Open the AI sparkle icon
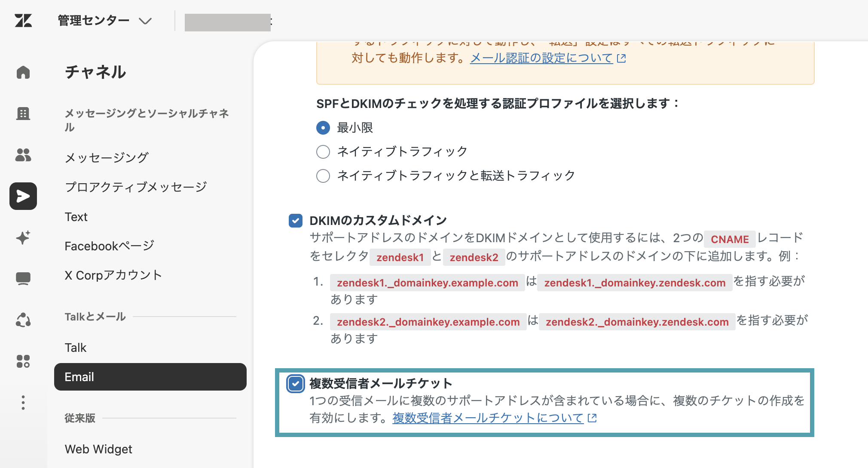Image resolution: width=868 pixels, height=468 pixels. pos(23,237)
